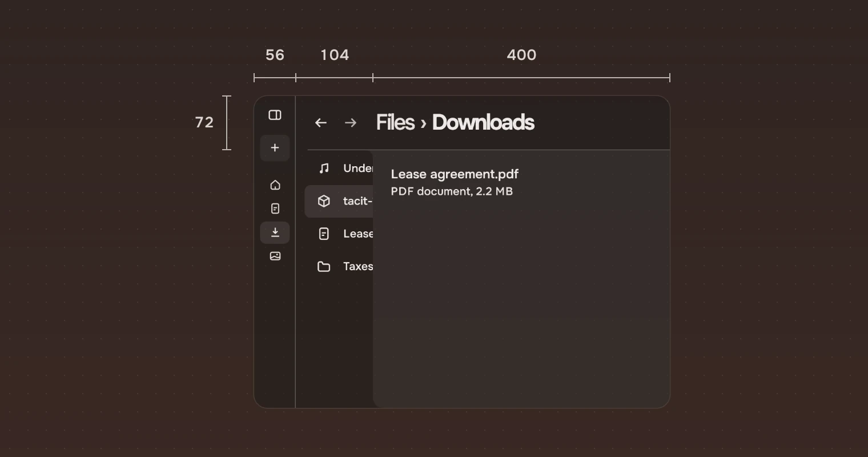Click the Downloads breadcrumb title
Image resolution: width=868 pixels, height=457 pixels.
(x=483, y=122)
